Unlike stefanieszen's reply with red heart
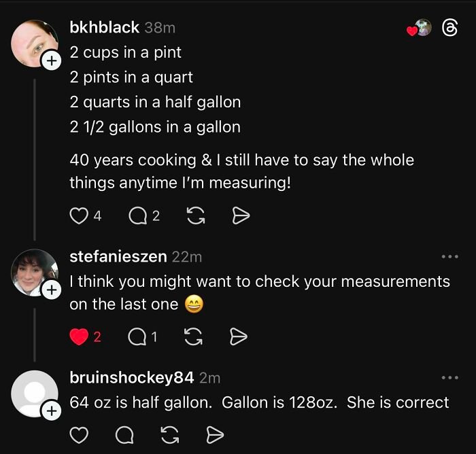The image size is (476, 454). [x=79, y=336]
